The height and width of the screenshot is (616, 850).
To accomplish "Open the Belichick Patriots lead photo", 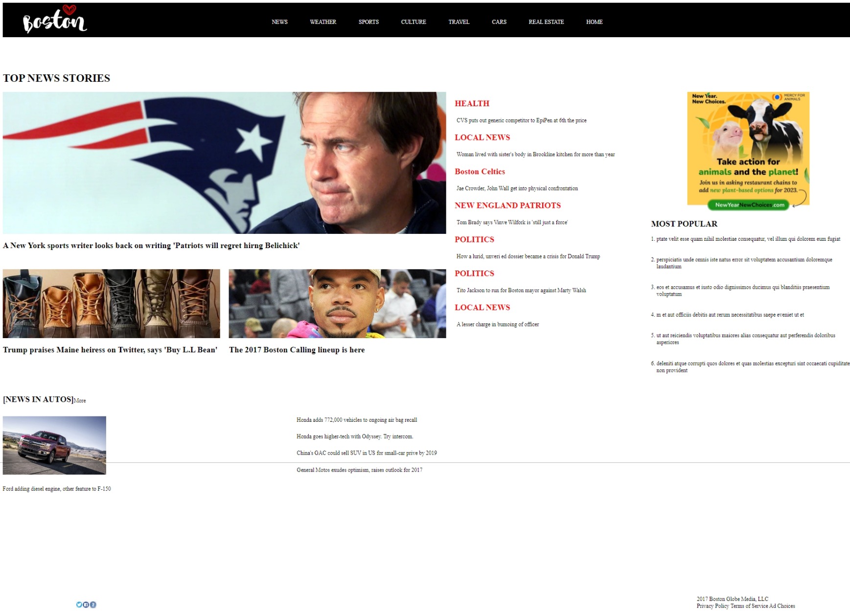I will click(224, 163).
